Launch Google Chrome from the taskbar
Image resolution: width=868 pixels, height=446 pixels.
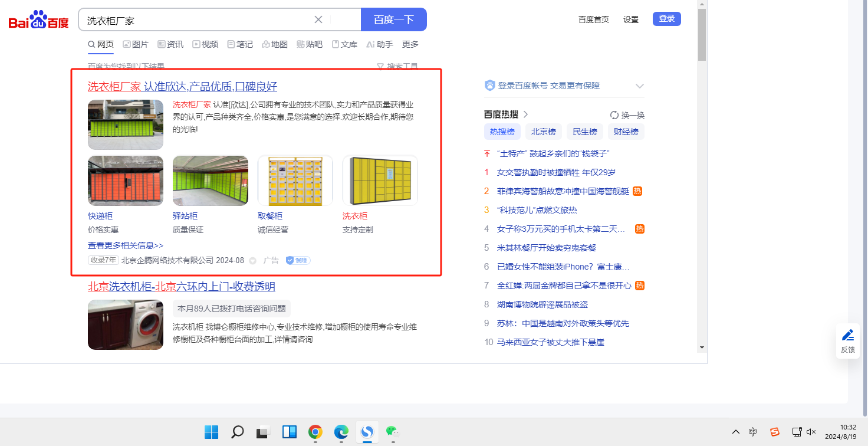click(315, 432)
